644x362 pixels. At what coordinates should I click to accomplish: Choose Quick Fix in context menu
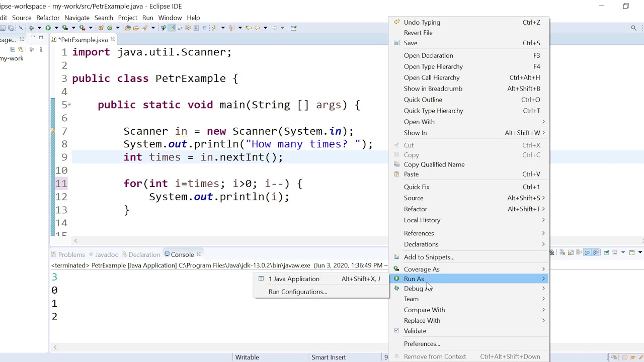pyautogui.click(x=469, y=187)
